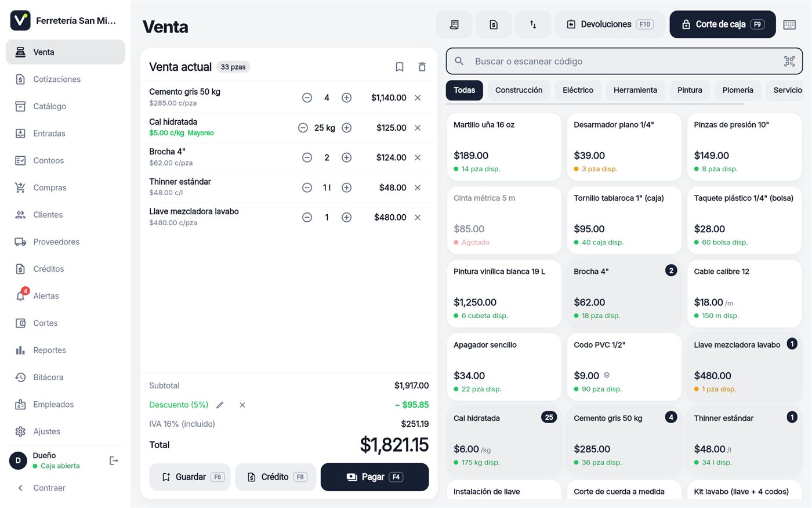
Task: Decrease Llave mezcladora lavabo quantity
Action: (307, 217)
